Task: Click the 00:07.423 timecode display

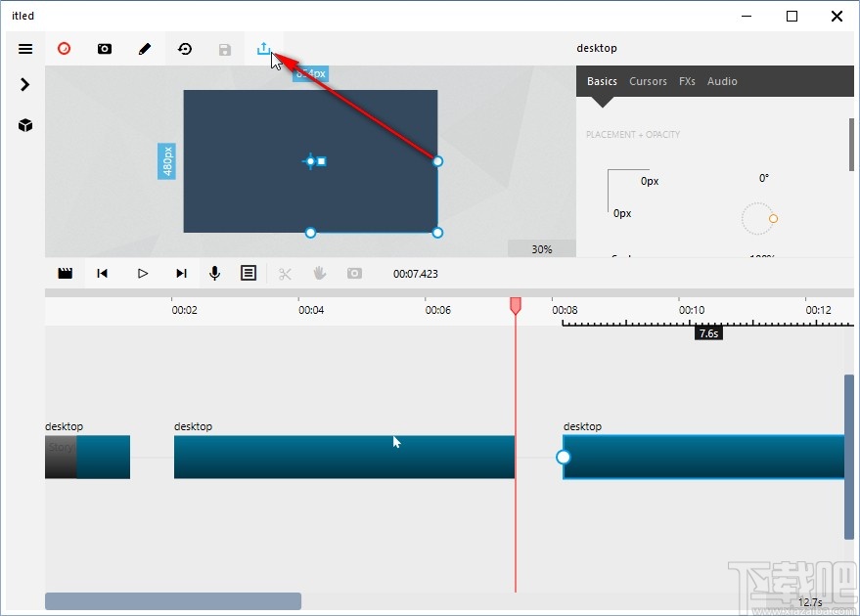Action: [415, 274]
